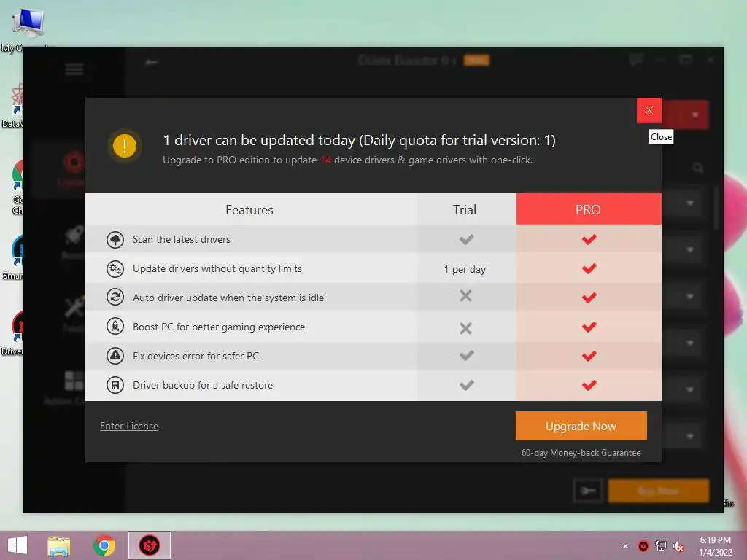Click Trial checkmark for Driver backup
Viewport: 747px width, 560px height.
[466, 385]
